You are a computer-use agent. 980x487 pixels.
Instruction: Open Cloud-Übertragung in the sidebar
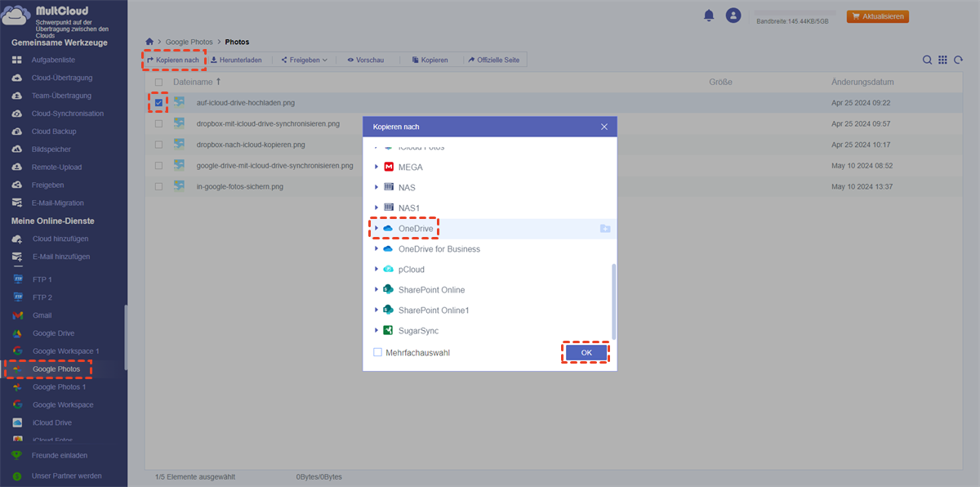[62, 78]
